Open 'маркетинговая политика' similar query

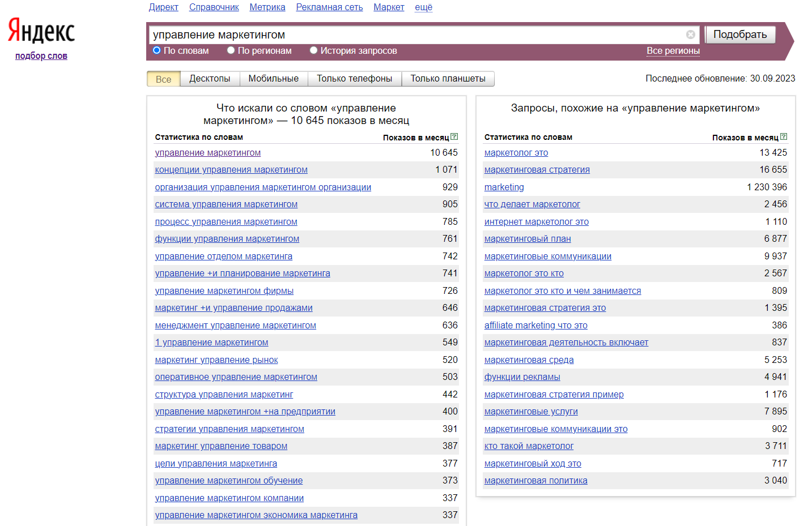535,481
